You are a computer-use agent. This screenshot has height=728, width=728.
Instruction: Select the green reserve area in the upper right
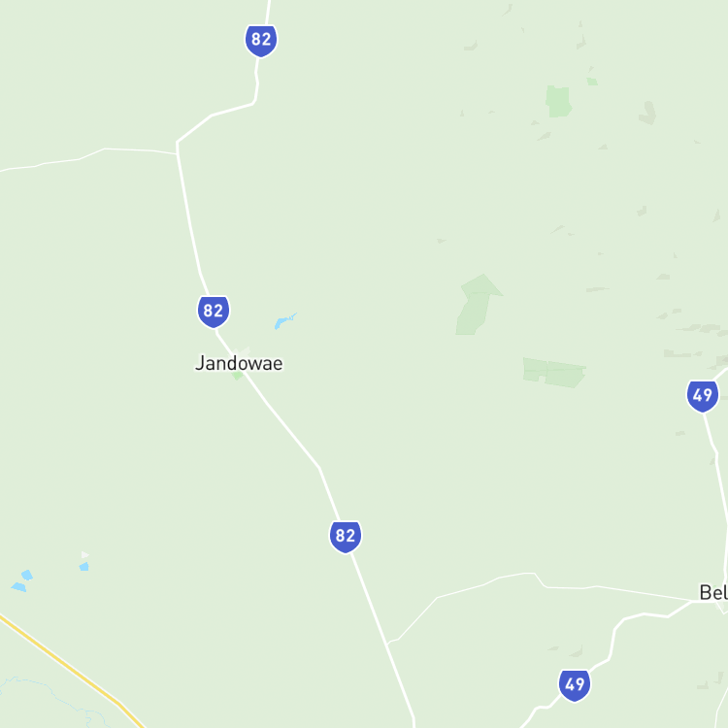(558, 101)
